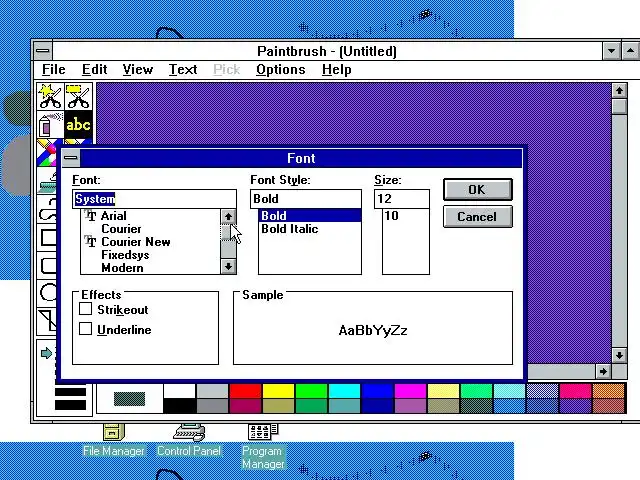The image size is (640, 480).
Task: Check the Strikeout effect box
Action: (85, 309)
